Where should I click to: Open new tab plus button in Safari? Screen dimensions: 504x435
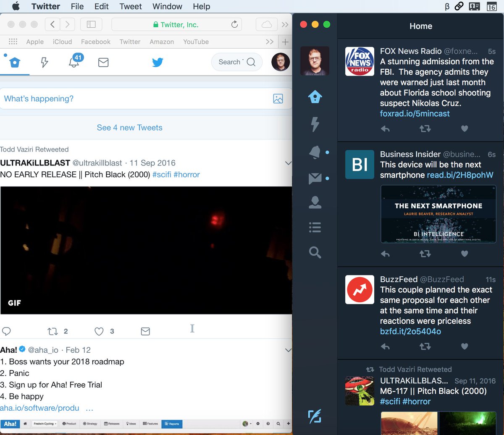[285, 42]
